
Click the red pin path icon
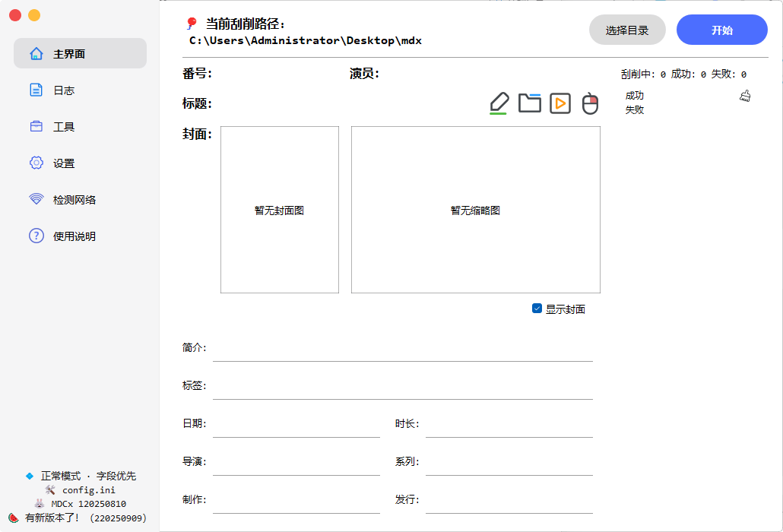tap(192, 24)
